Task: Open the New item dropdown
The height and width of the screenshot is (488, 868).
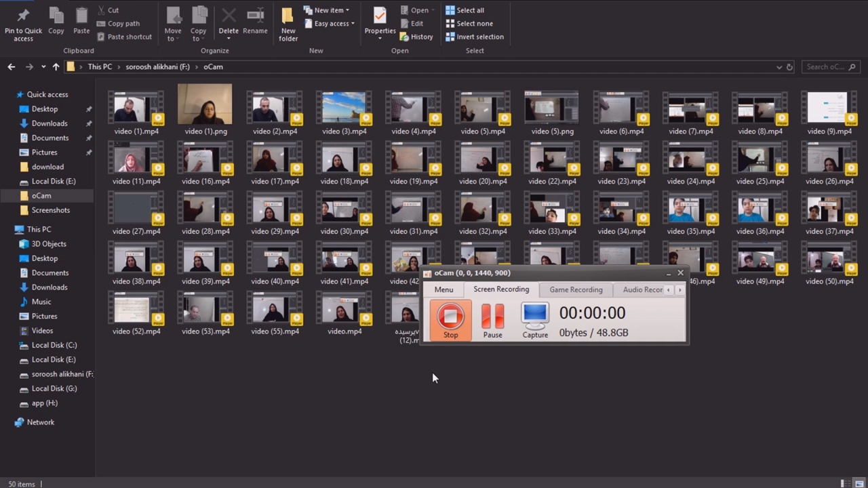Action: [329, 10]
